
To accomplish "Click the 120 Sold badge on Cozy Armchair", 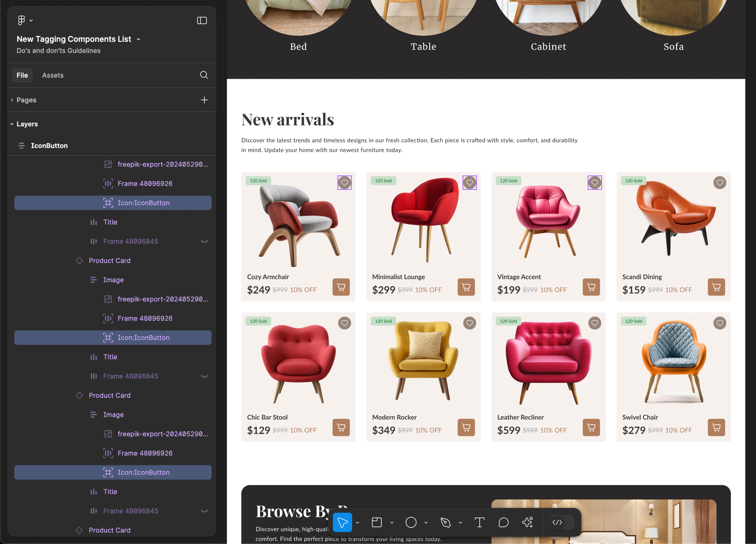I will (x=258, y=181).
